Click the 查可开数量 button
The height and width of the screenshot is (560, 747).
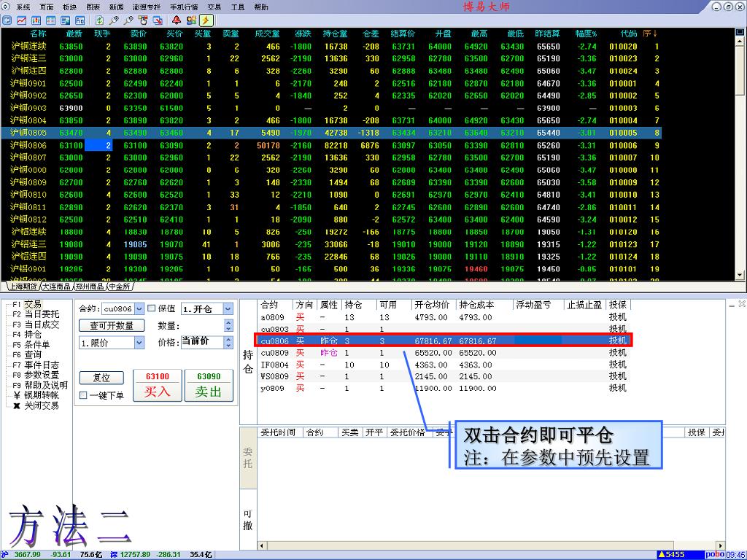point(112,326)
